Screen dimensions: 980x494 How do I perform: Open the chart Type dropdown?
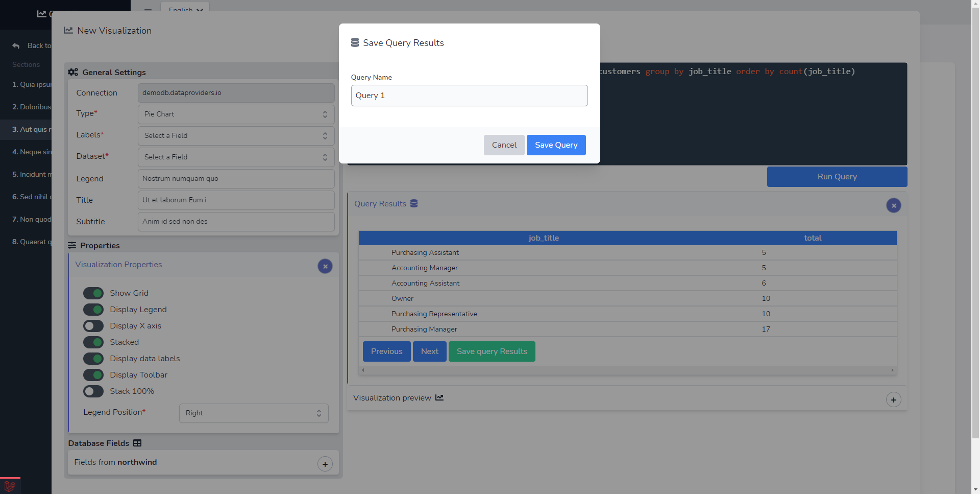tap(236, 114)
